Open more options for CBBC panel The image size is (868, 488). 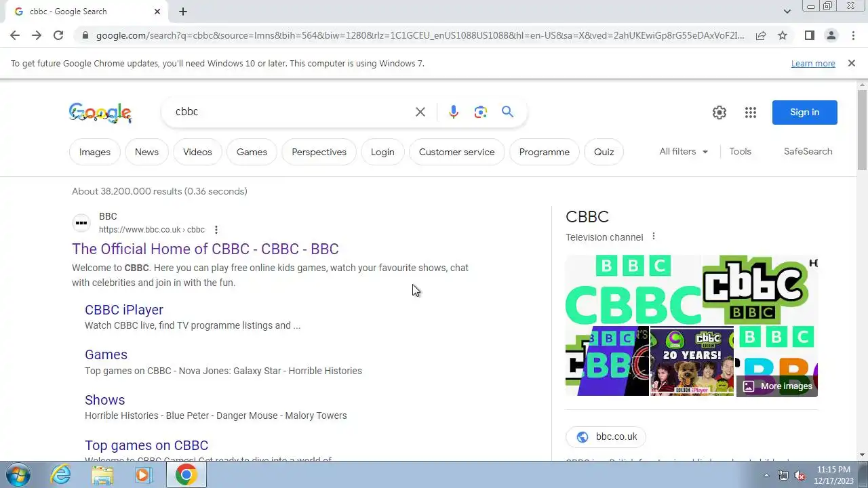click(x=654, y=237)
